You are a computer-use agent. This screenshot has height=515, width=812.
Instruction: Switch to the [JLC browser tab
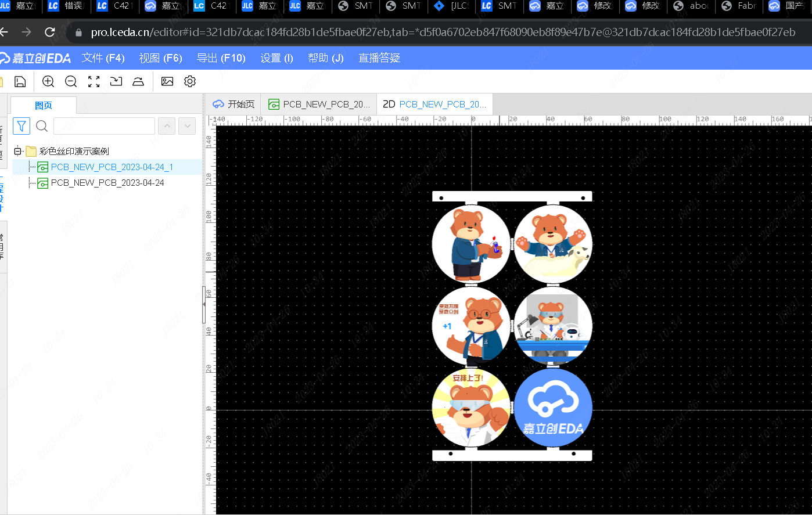[452, 6]
